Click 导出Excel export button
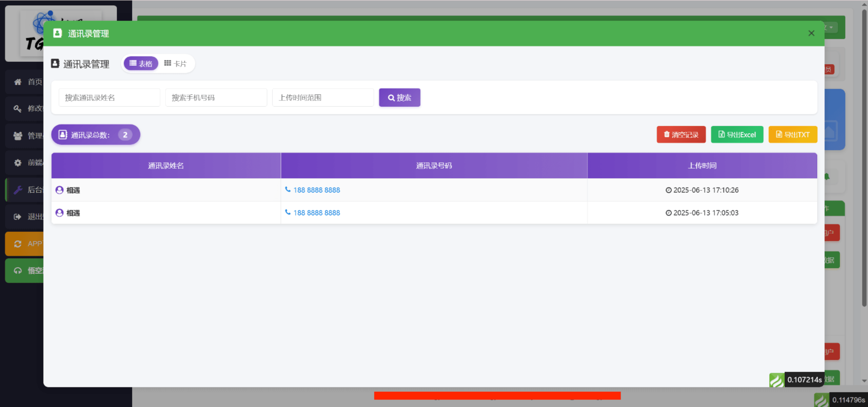This screenshot has width=868, height=407. click(737, 135)
